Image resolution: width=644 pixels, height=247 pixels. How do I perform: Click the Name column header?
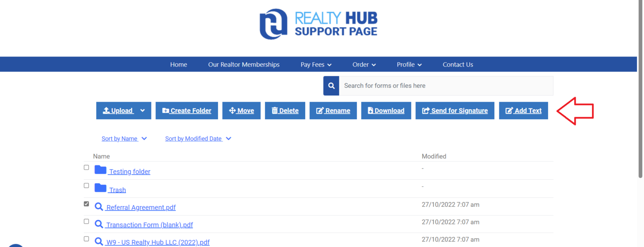pyautogui.click(x=101, y=156)
